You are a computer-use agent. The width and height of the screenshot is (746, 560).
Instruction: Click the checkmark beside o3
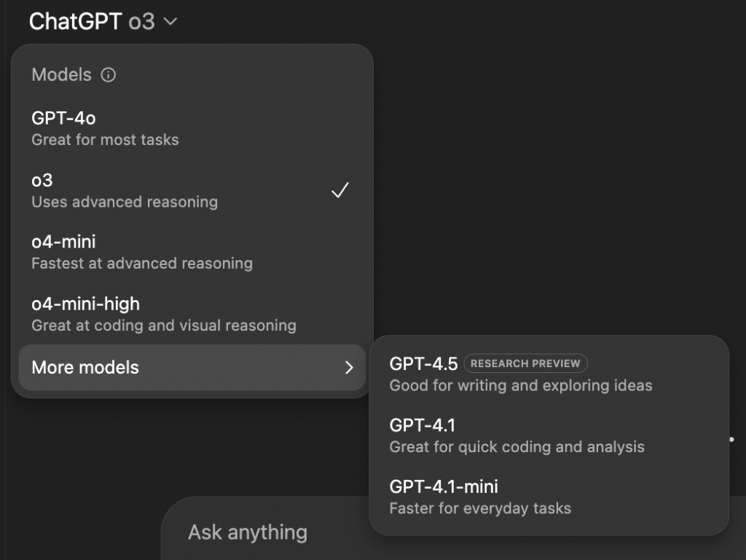coord(340,190)
